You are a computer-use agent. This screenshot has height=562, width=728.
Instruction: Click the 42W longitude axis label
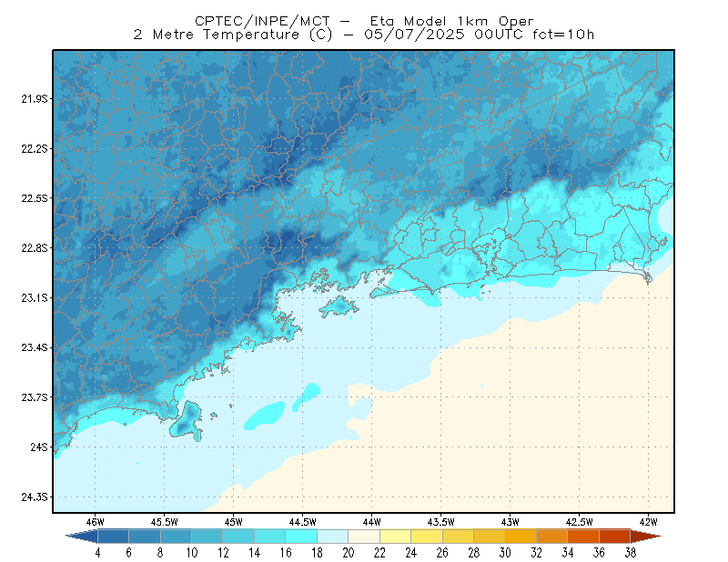pos(649,522)
